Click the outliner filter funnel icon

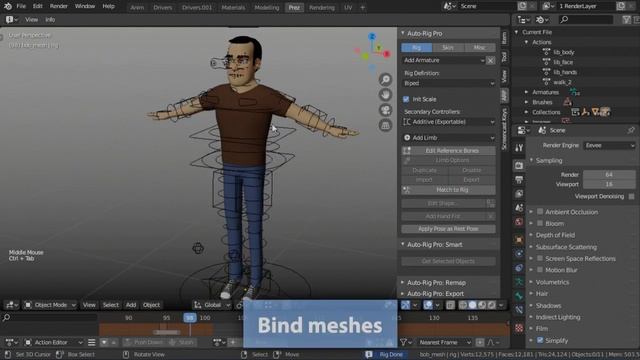click(x=626, y=20)
